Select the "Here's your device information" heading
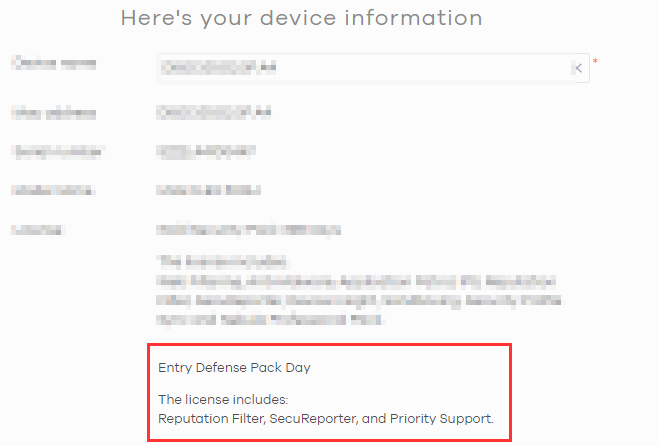 point(301,18)
